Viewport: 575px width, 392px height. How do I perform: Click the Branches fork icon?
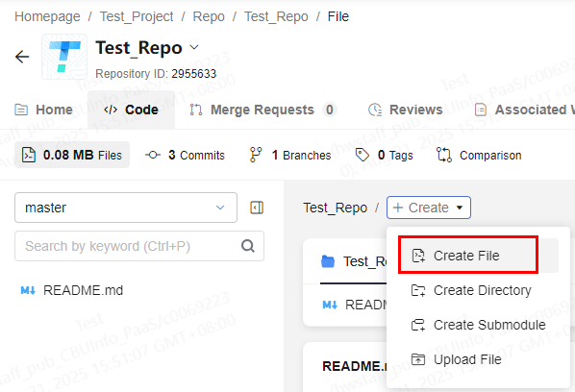pos(256,155)
